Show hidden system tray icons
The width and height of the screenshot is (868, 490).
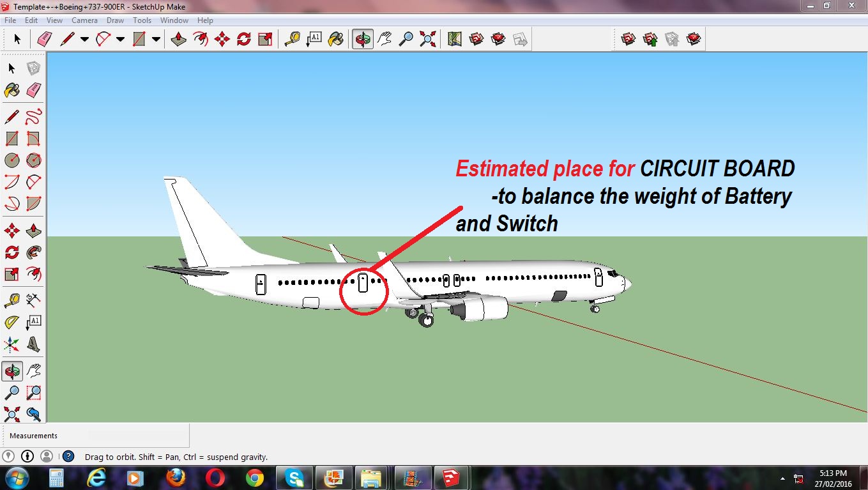coord(783,478)
